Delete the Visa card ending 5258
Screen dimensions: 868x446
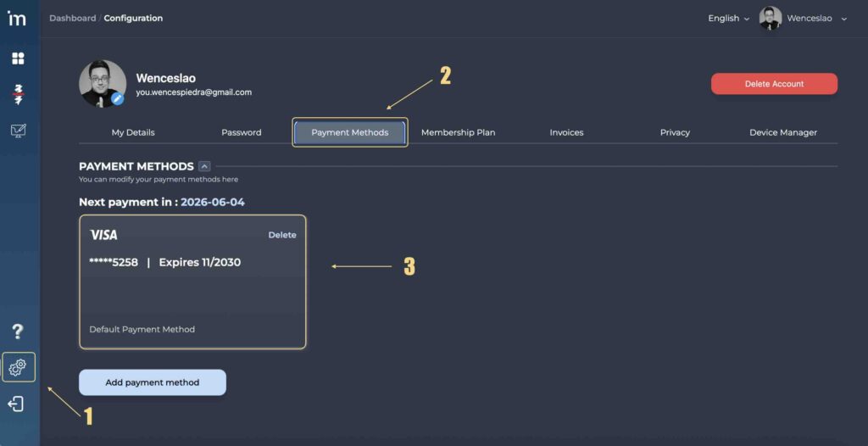[x=282, y=235]
